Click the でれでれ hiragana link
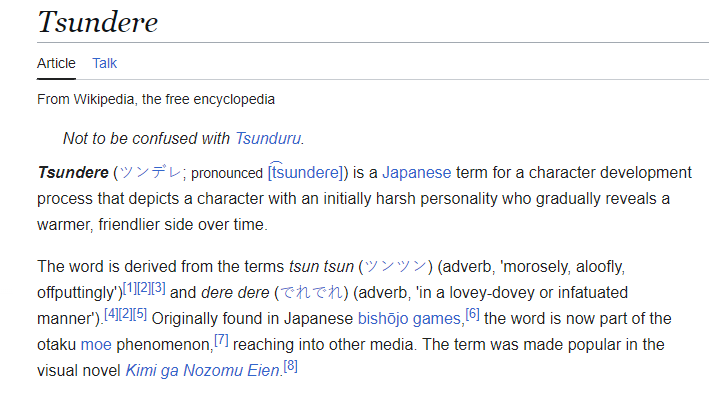 click(312, 292)
